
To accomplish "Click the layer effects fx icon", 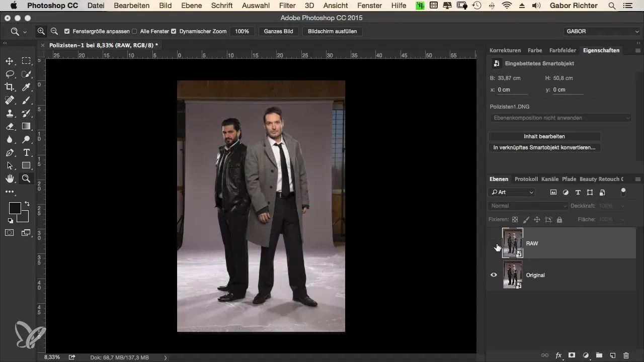I will [558, 355].
